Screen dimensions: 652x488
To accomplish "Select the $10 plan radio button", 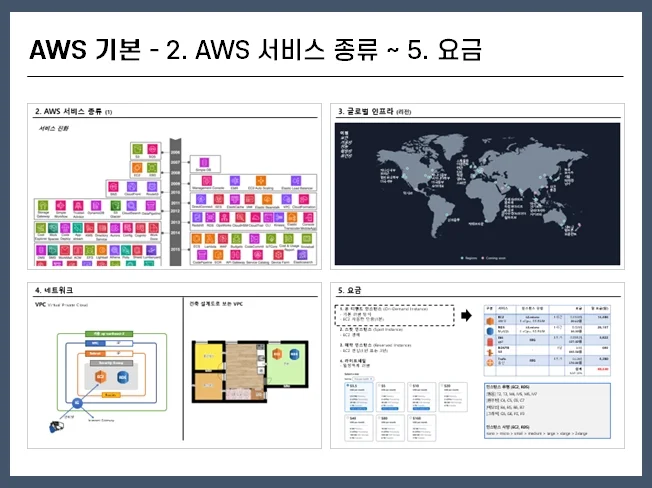I will (411, 385).
